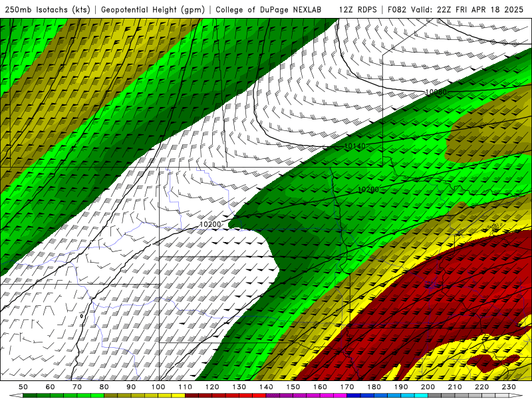Click the 100 value on color scale

click(158, 387)
